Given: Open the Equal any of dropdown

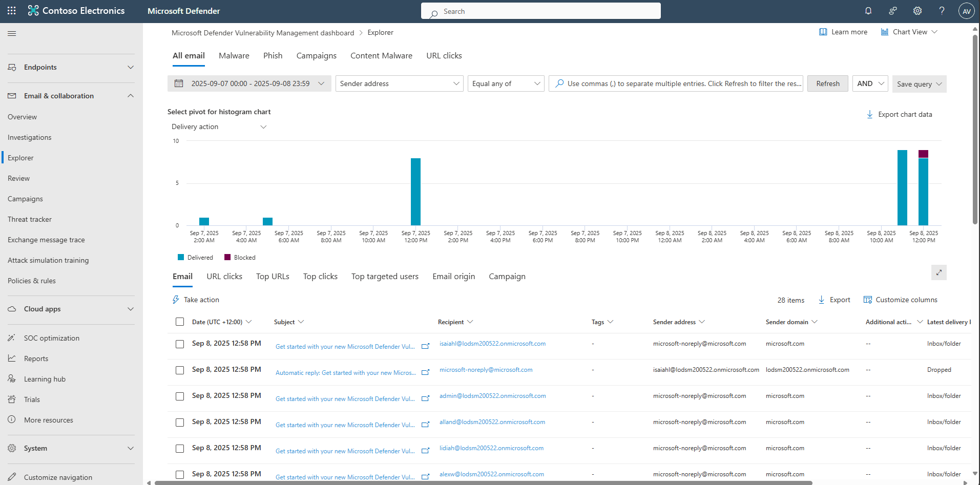Looking at the screenshot, I should 506,83.
